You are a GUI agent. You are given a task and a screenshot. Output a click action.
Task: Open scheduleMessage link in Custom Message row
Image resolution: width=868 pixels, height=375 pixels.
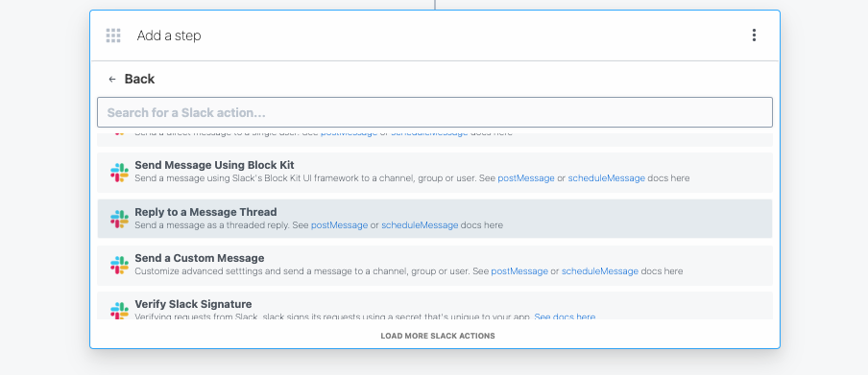click(599, 271)
